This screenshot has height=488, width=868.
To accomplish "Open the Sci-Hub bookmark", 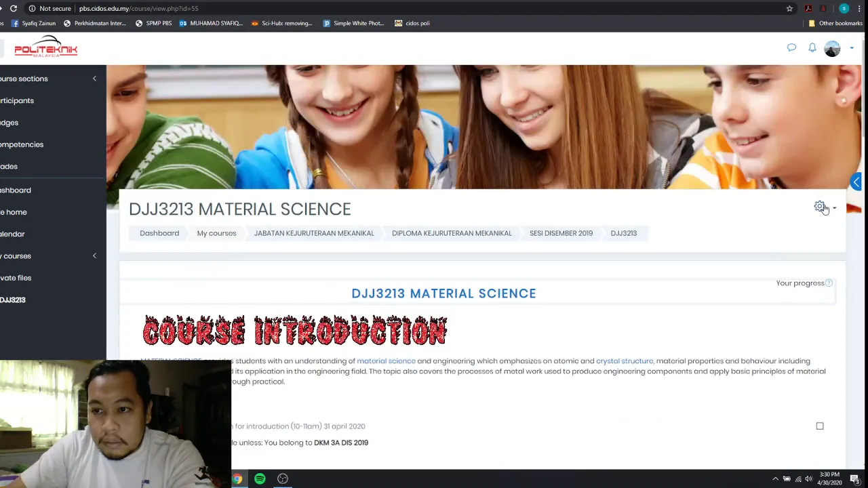I will (282, 23).
